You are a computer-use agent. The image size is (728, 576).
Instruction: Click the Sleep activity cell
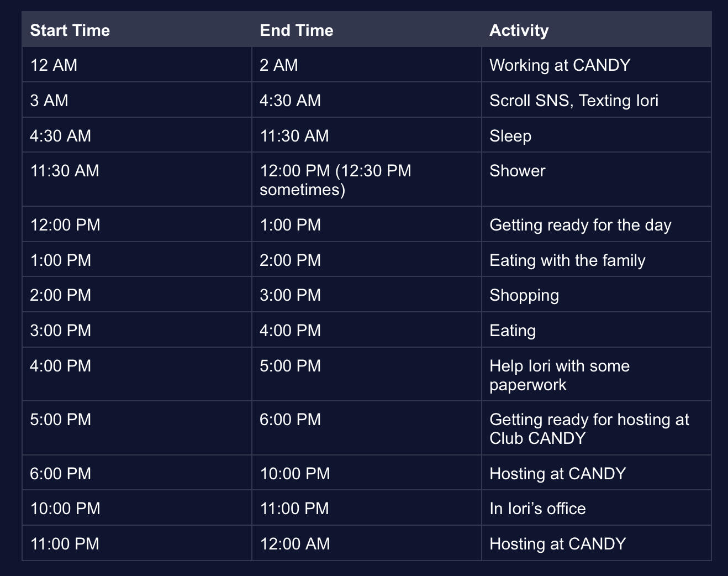(510, 136)
